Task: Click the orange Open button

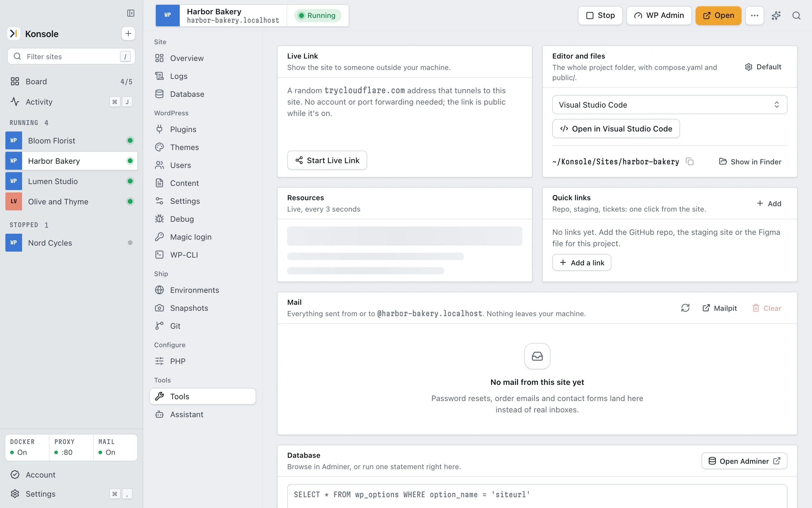Action: click(x=718, y=16)
